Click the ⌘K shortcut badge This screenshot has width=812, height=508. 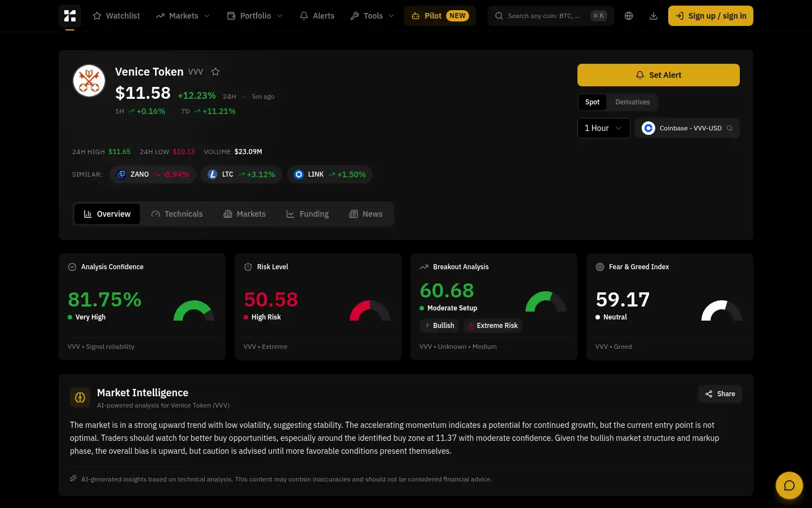pos(599,16)
